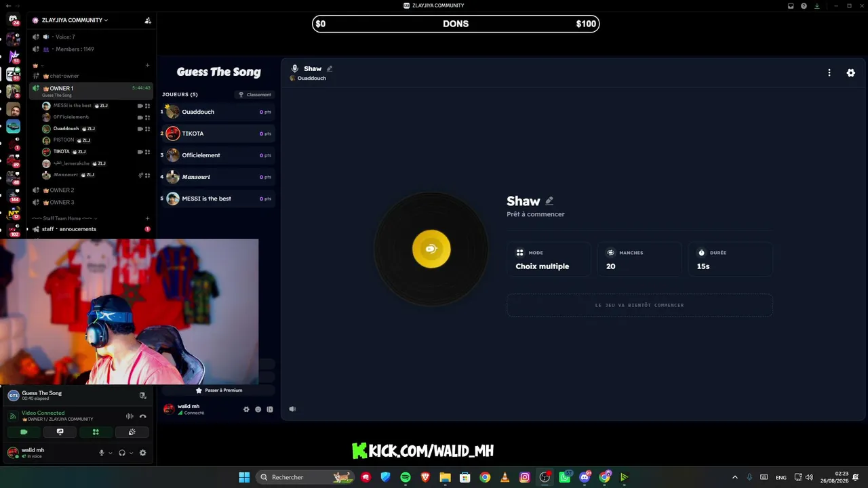Join the OWNER 2 voice channel
Image resolution: width=868 pixels, height=488 pixels.
click(92, 190)
